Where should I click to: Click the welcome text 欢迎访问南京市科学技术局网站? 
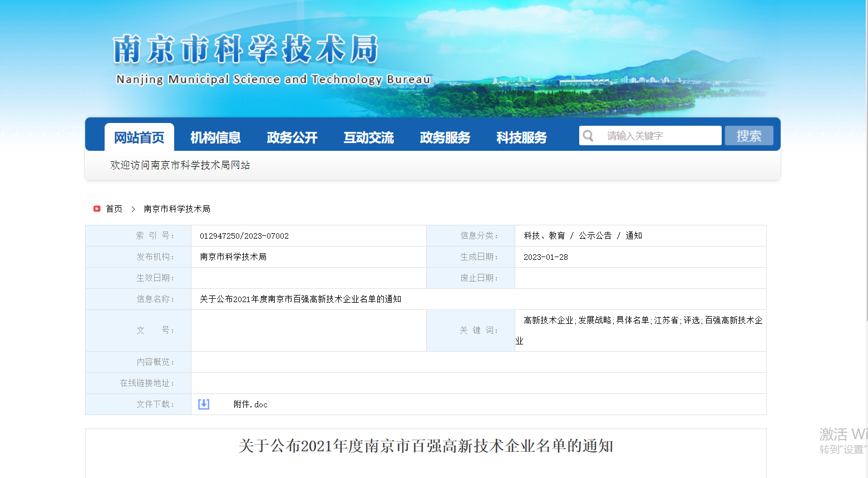click(x=180, y=165)
